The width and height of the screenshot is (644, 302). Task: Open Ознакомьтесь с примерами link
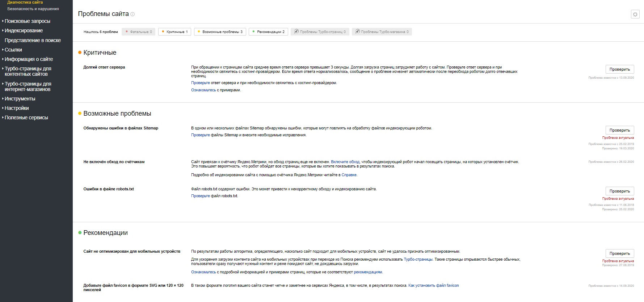[x=203, y=90]
